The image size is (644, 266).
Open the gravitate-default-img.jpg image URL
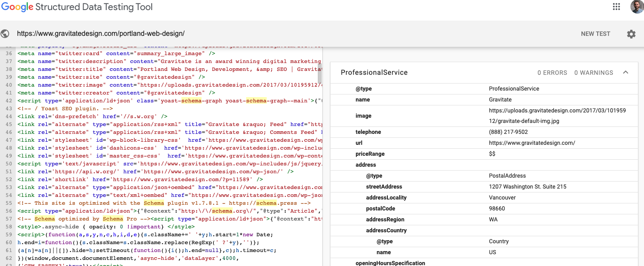[557, 116]
